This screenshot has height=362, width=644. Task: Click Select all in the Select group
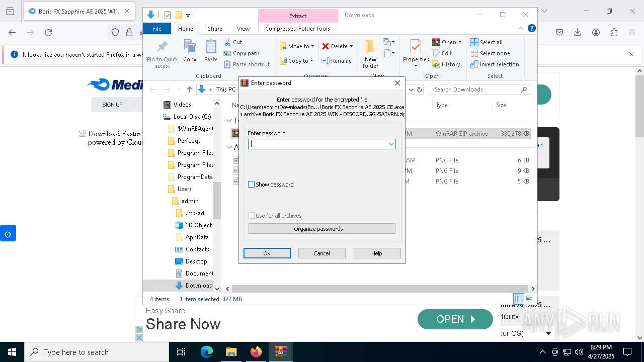[x=487, y=42]
